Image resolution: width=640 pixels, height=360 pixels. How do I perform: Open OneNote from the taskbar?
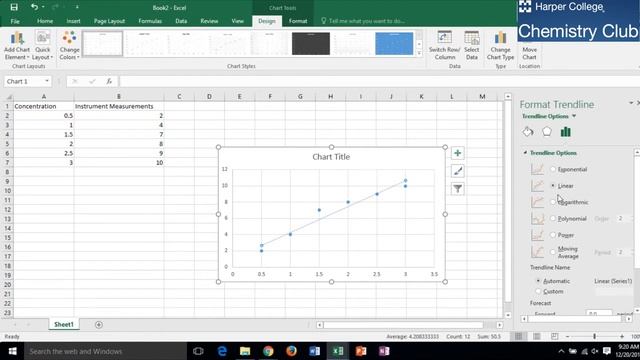pyautogui.click(x=384, y=351)
